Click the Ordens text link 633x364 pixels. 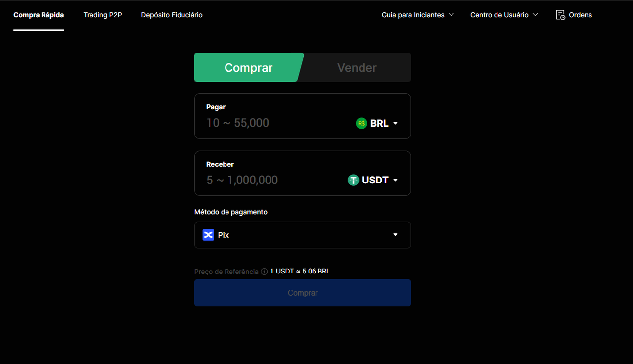(580, 15)
